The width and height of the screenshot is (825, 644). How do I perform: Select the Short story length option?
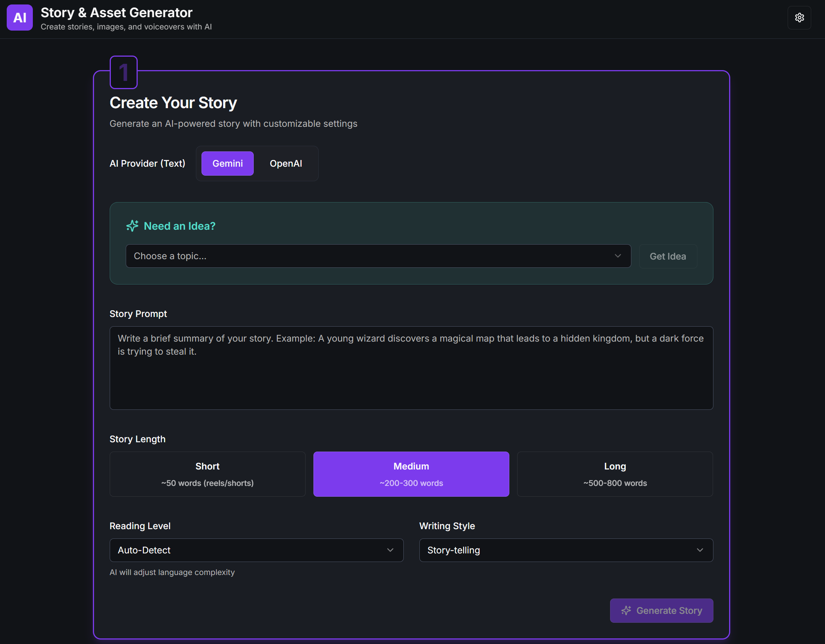(x=207, y=474)
